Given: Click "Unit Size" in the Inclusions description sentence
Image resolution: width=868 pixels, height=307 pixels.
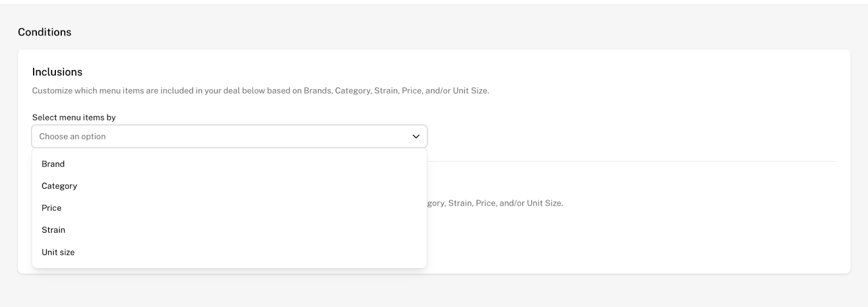Looking at the screenshot, I should [470, 91].
